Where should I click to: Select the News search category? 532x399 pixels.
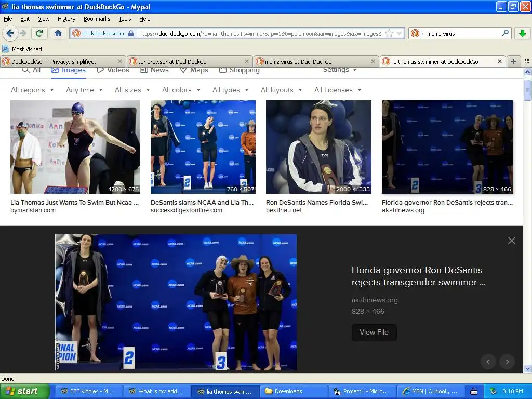154,70
